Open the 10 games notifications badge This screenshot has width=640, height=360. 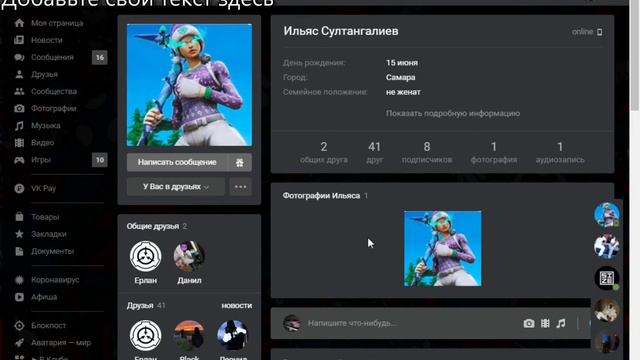tap(100, 160)
